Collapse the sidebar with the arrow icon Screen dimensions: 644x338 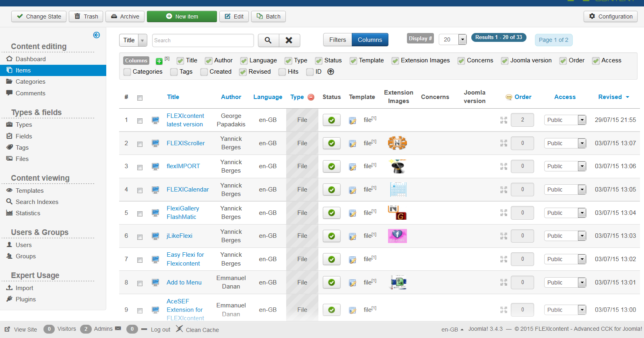coord(97,35)
